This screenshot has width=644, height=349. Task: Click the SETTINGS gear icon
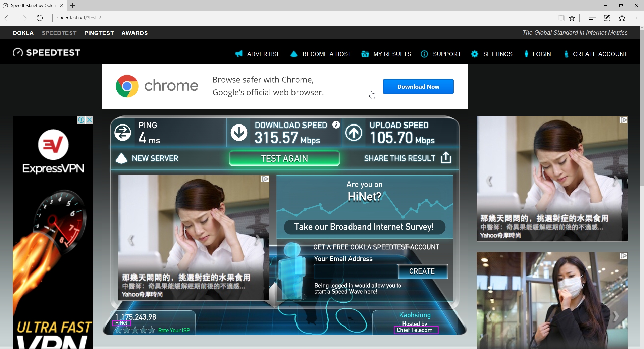click(x=475, y=54)
